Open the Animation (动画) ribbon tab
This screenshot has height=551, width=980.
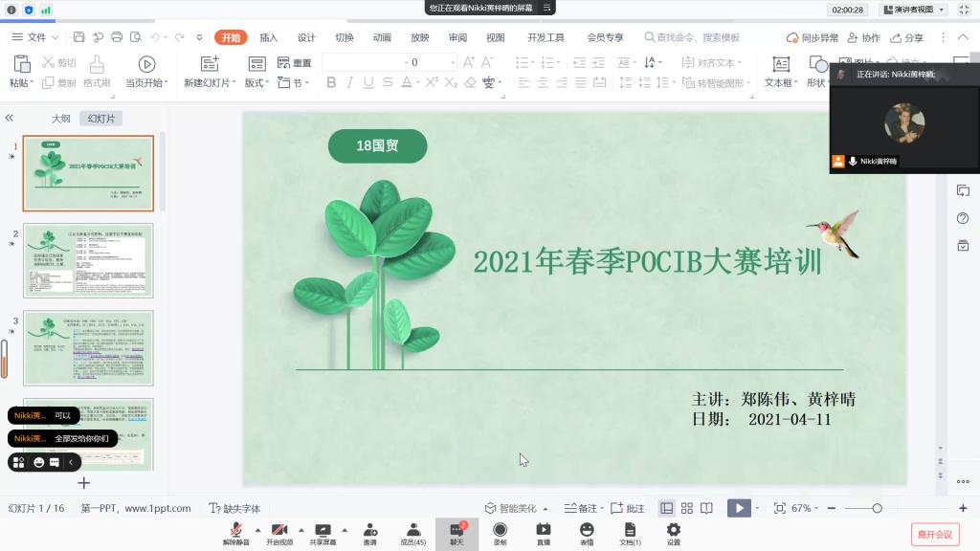click(x=382, y=37)
